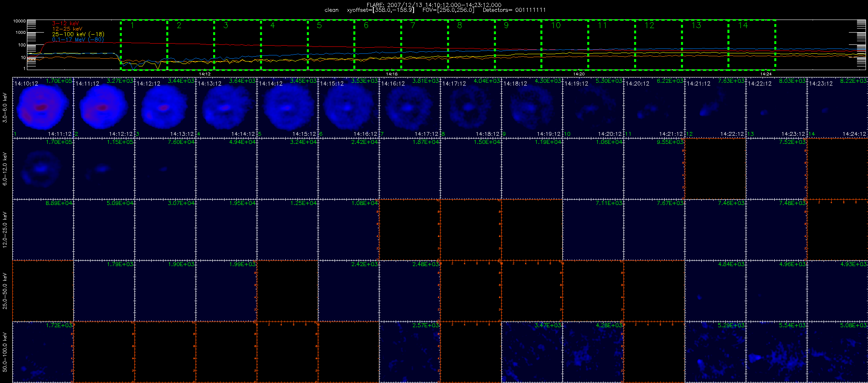Click the value '9.55E+03'

pyautogui.click(x=670, y=142)
